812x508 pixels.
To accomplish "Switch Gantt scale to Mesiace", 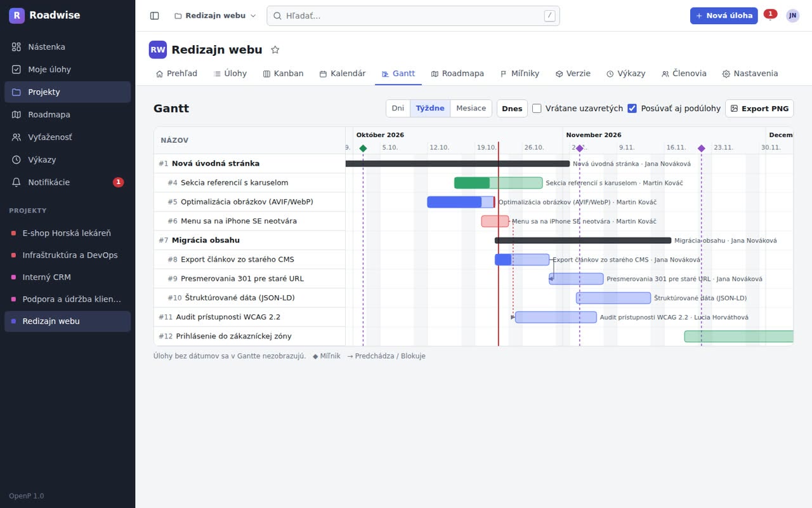I will 471,109.
